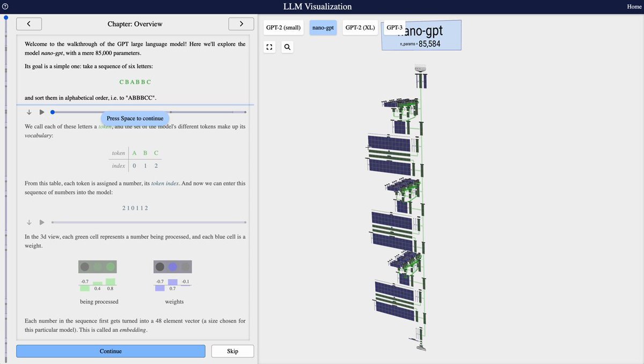Click the 'token index' highlighted term
Viewport: 644px width, 364px height.
point(165,183)
